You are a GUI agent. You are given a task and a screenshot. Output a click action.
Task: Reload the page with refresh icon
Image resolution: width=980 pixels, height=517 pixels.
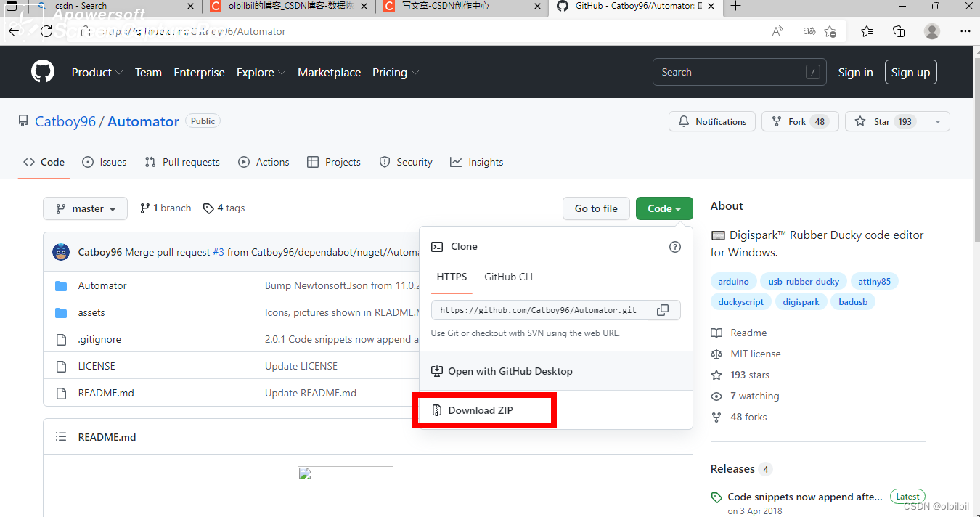point(46,31)
